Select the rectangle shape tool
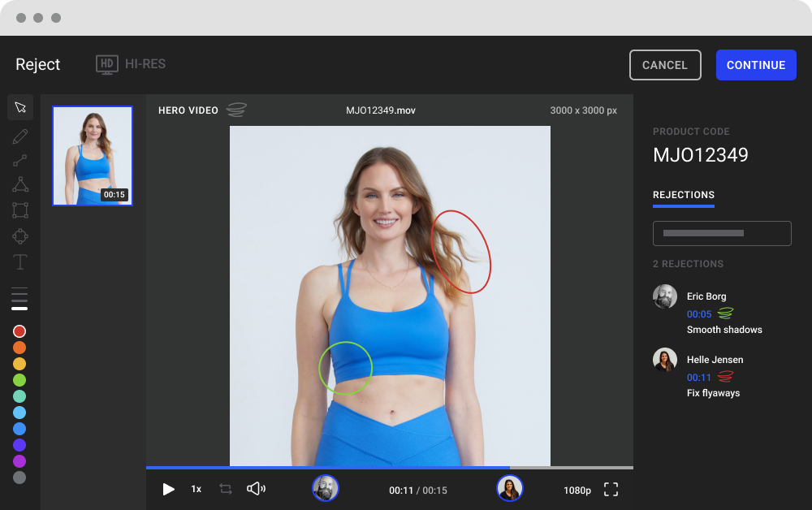Screen dimensions: 812x510 point(20,210)
